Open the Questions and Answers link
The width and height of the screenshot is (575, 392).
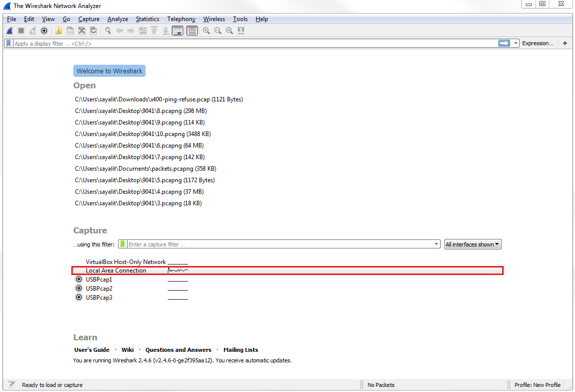pyautogui.click(x=178, y=350)
